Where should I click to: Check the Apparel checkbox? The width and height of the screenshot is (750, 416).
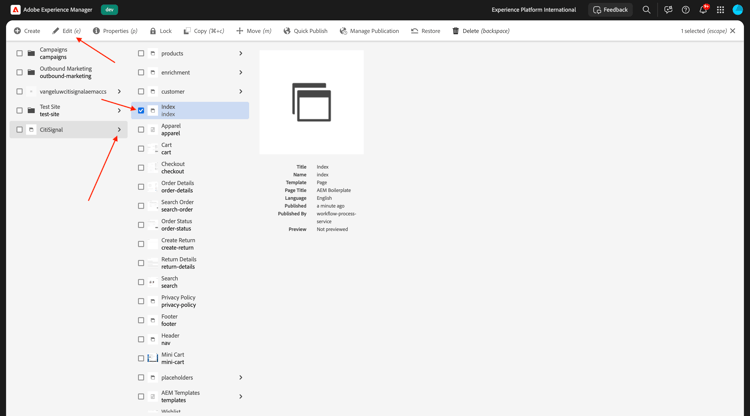(x=141, y=130)
